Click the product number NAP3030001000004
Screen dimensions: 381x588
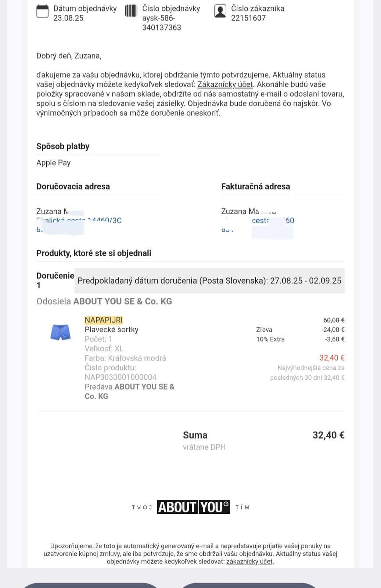(121, 377)
